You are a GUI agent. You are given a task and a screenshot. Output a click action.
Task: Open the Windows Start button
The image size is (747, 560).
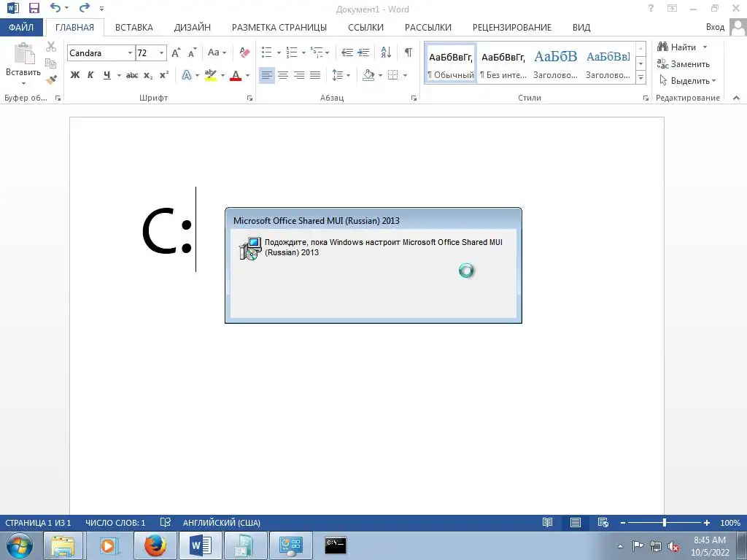20,545
